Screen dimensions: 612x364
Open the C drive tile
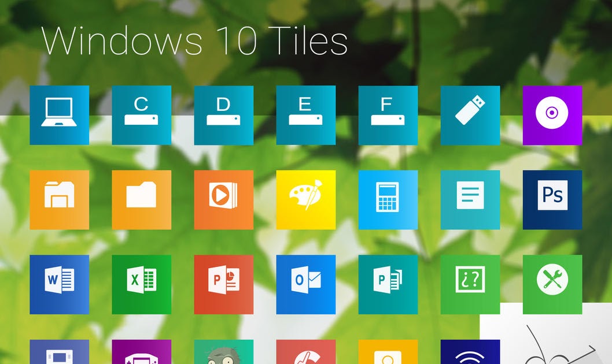point(141,115)
